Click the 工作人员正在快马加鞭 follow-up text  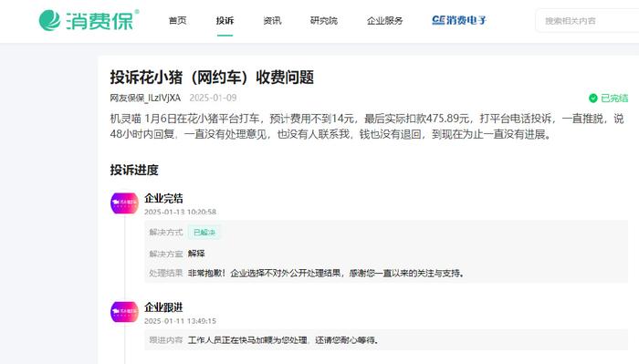click(x=283, y=340)
